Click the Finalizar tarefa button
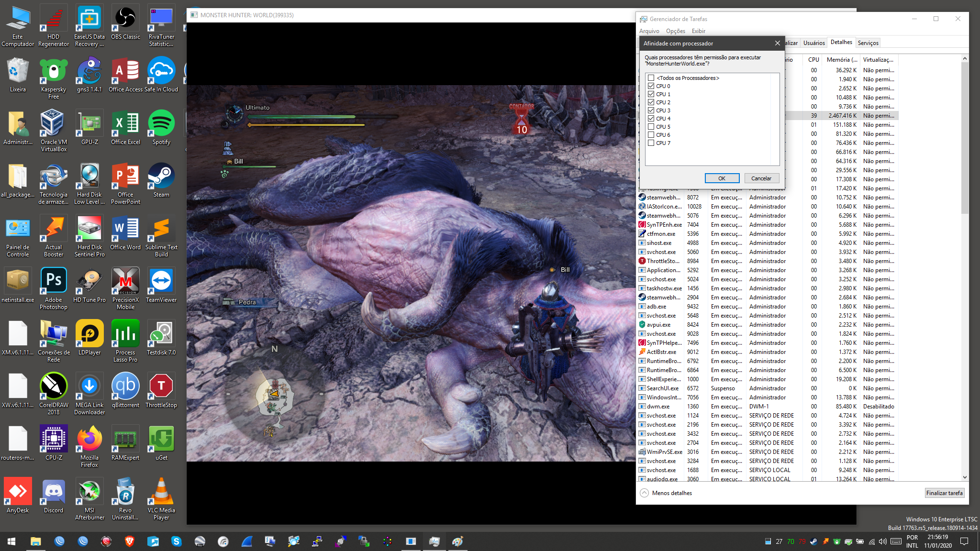 (944, 493)
